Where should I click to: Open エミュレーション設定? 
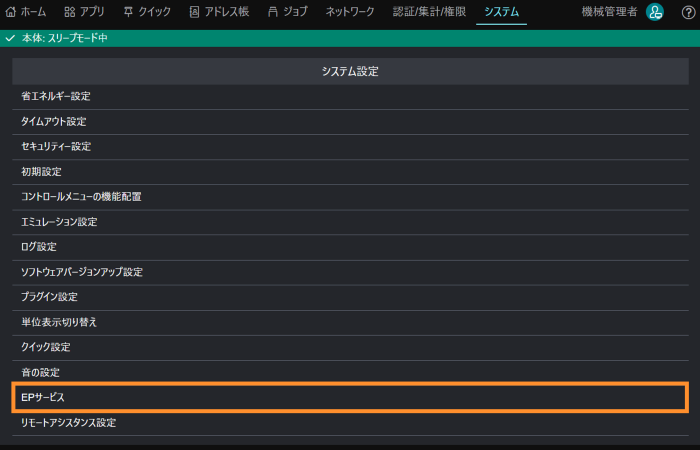[59, 221]
